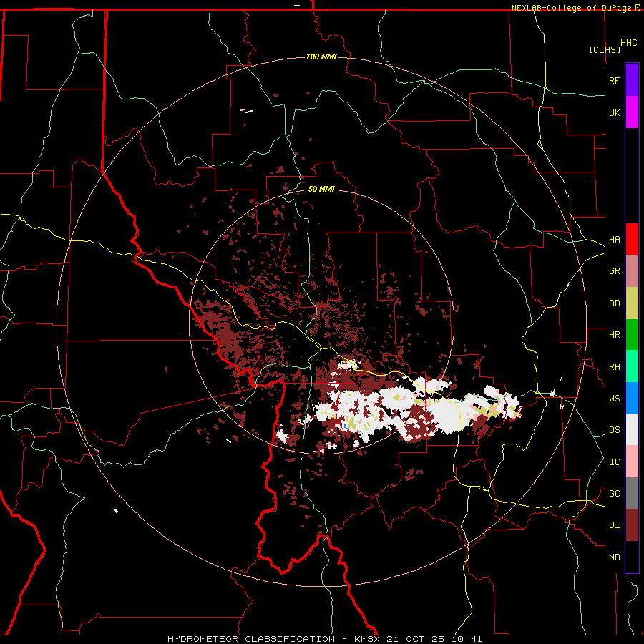Click the "KMSX" radar site identifier
The width and height of the screenshot is (644, 644).
pyautogui.click(x=368, y=639)
